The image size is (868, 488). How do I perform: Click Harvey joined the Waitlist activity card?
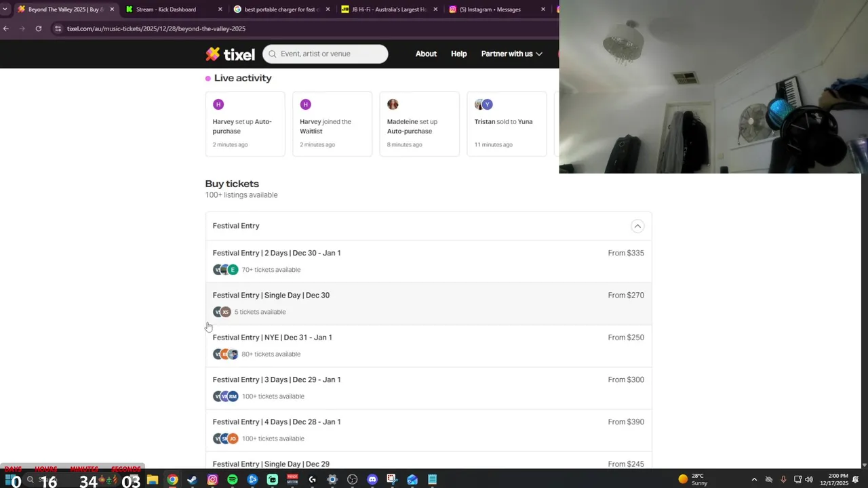click(332, 124)
